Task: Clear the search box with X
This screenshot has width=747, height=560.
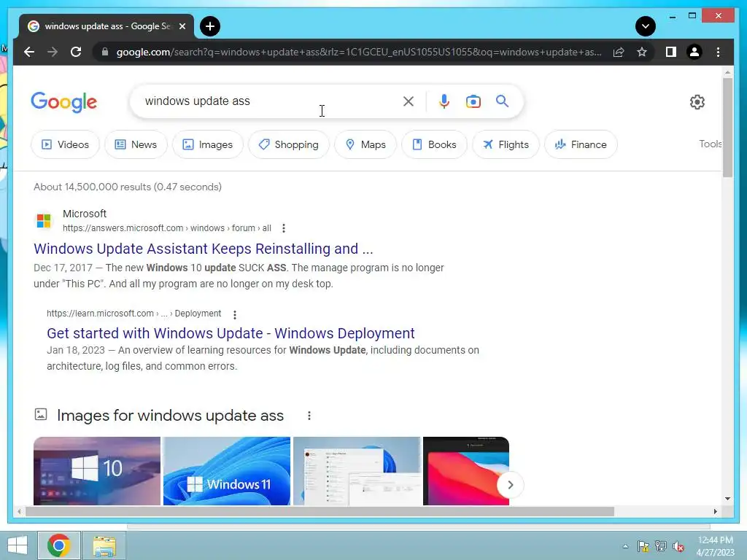Action: click(x=409, y=101)
